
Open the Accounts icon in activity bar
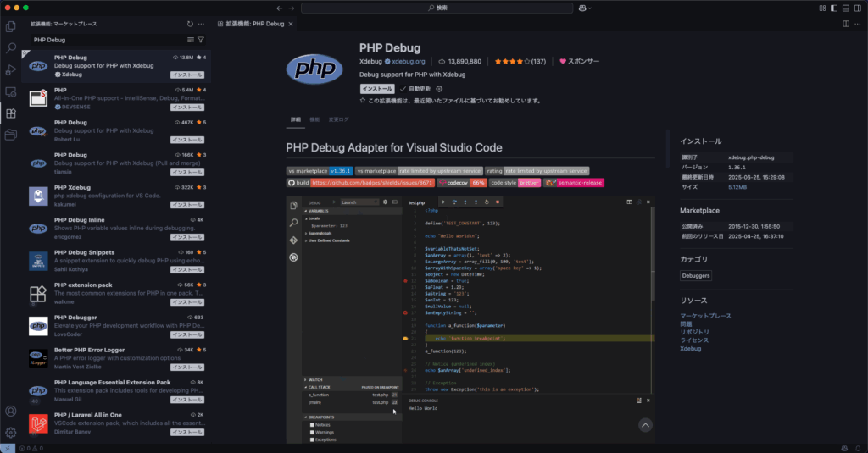point(10,411)
